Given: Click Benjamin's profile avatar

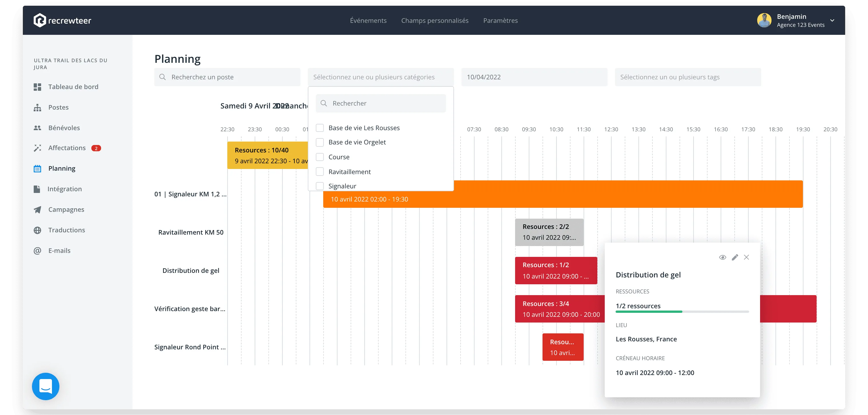Looking at the screenshot, I should [x=764, y=20].
